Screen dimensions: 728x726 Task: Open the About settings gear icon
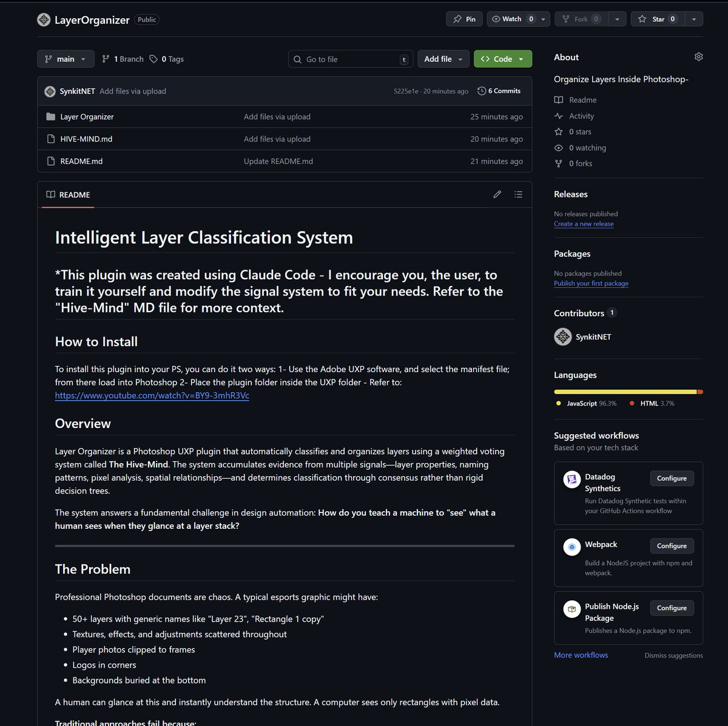click(x=698, y=56)
